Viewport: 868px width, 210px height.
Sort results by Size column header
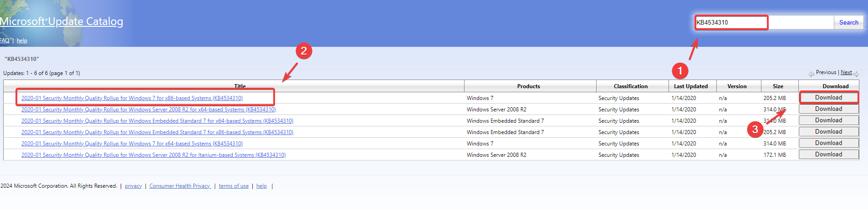click(778, 86)
